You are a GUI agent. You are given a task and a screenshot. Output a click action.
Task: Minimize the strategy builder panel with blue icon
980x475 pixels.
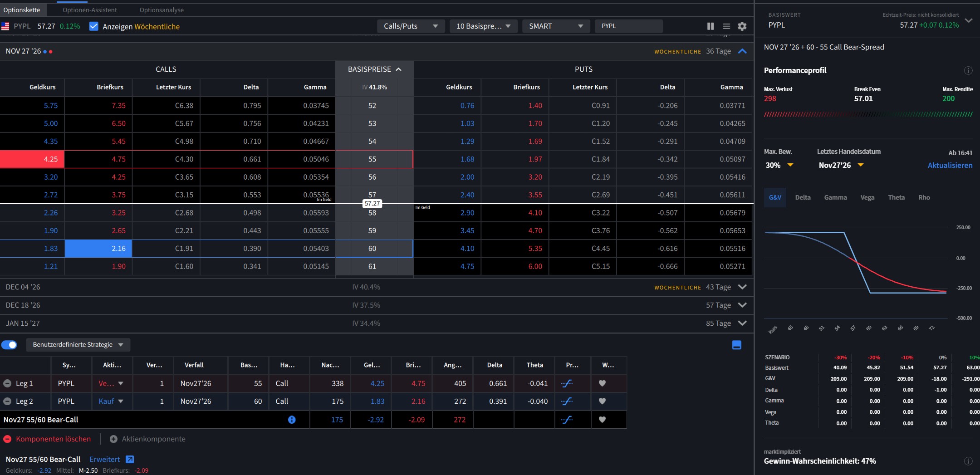737,345
